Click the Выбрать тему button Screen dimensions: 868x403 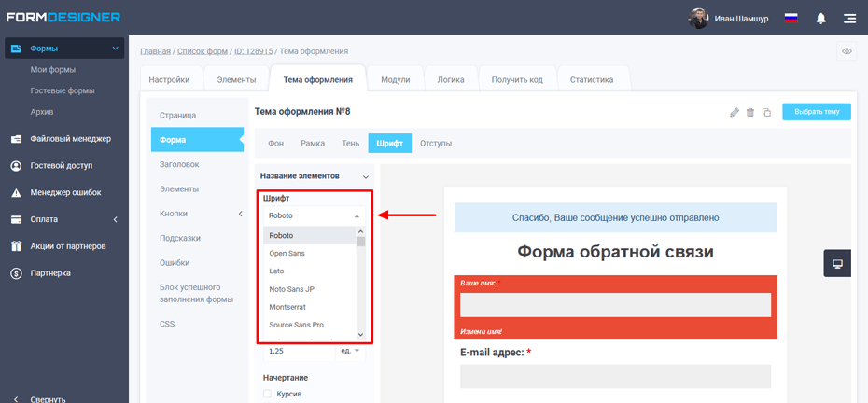click(817, 112)
